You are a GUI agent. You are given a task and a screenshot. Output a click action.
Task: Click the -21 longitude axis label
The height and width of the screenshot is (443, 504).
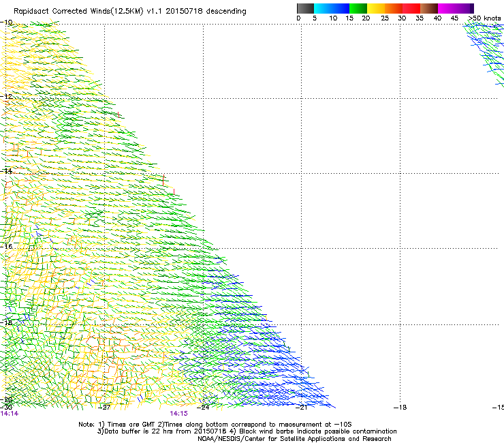pos(301,408)
